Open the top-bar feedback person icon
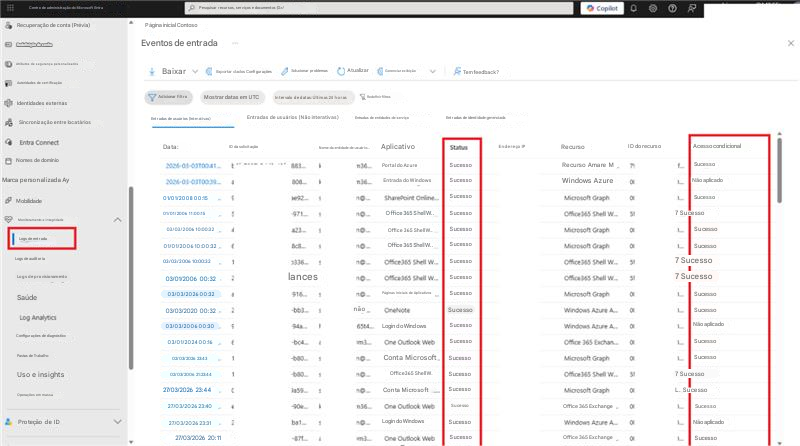The image size is (800, 446). 692,8
